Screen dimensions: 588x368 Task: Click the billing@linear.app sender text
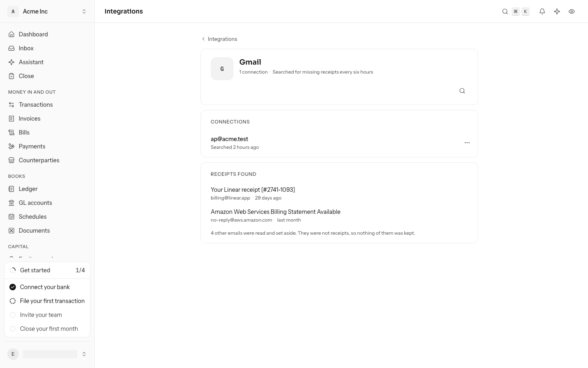pos(230,198)
